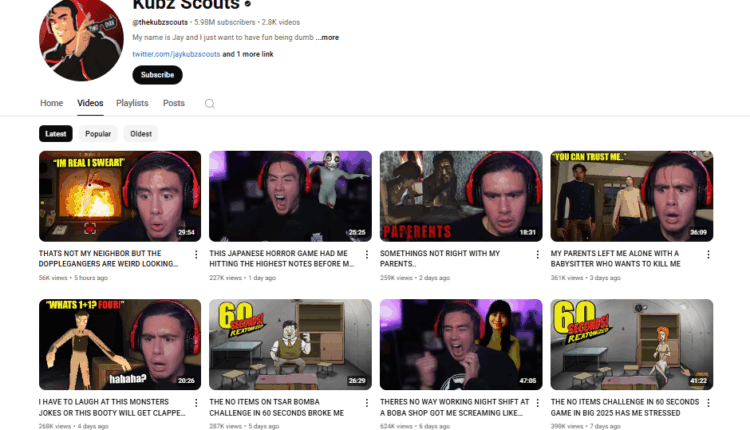
Task: Switch to the Home tab
Action: click(52, 103)
